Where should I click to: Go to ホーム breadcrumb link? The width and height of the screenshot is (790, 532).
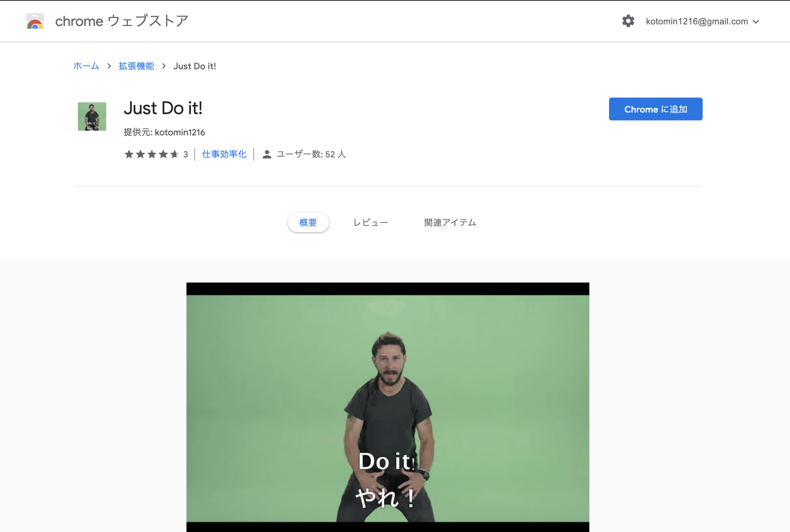pyautogui.click(x=86, y=66)
